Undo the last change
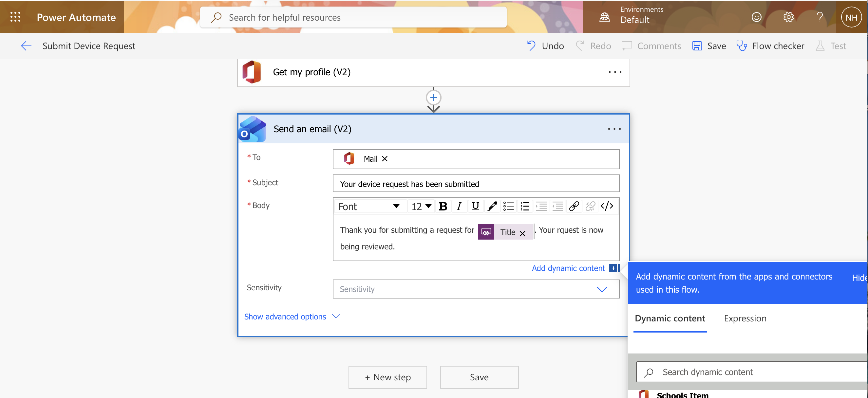 (546, 46)
